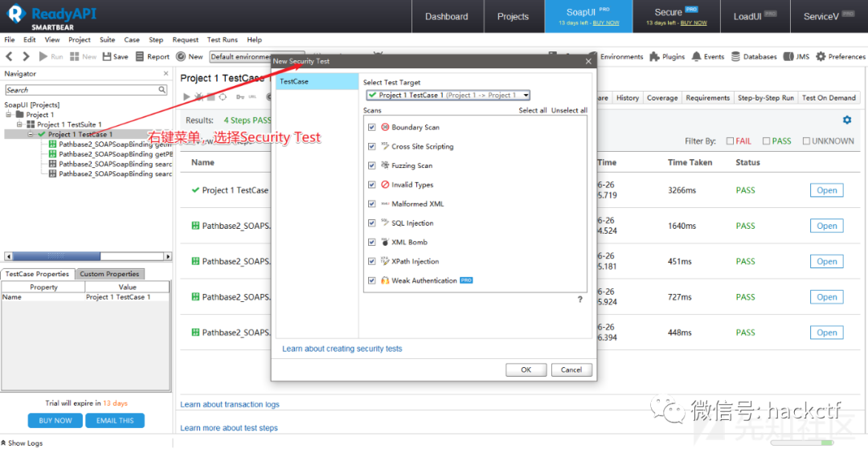Close the Navigator panel with its x

click(166, 74)
